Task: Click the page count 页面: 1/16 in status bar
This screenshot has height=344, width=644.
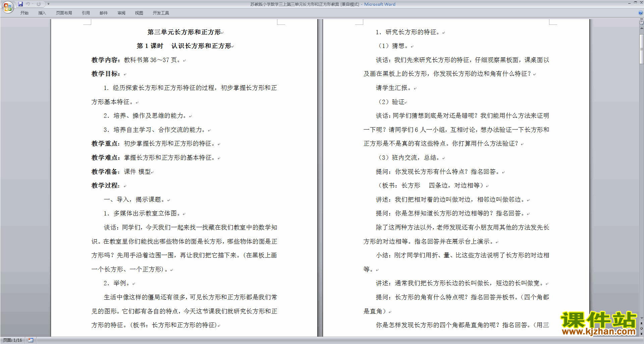Action: click(x=12, y=340)
